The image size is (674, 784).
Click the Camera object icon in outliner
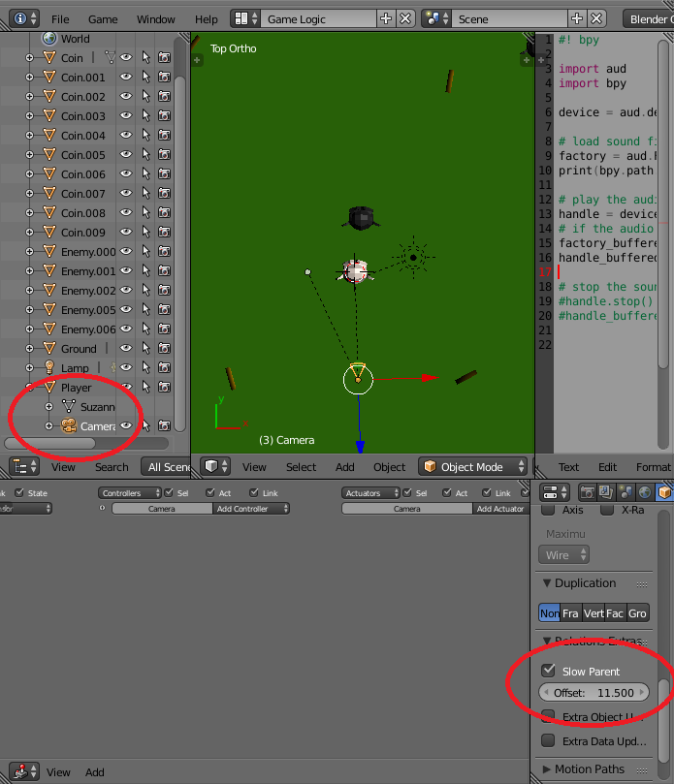(69, 426)
